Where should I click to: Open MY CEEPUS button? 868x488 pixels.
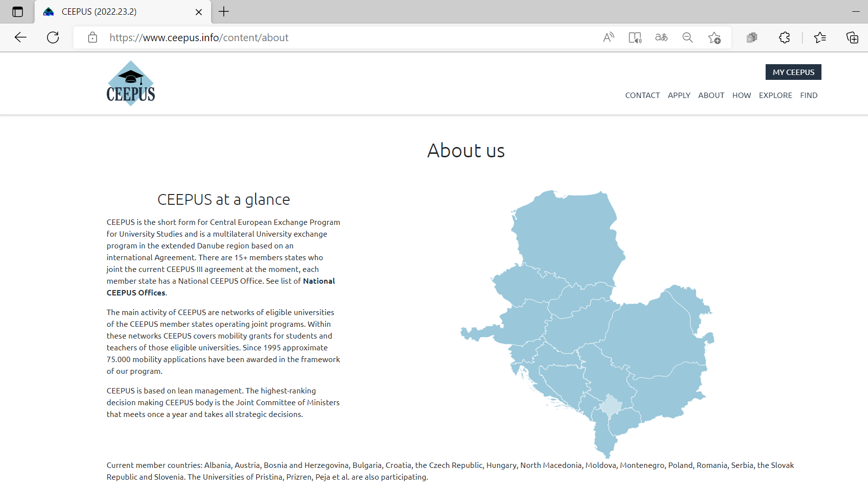click(794, 72)
